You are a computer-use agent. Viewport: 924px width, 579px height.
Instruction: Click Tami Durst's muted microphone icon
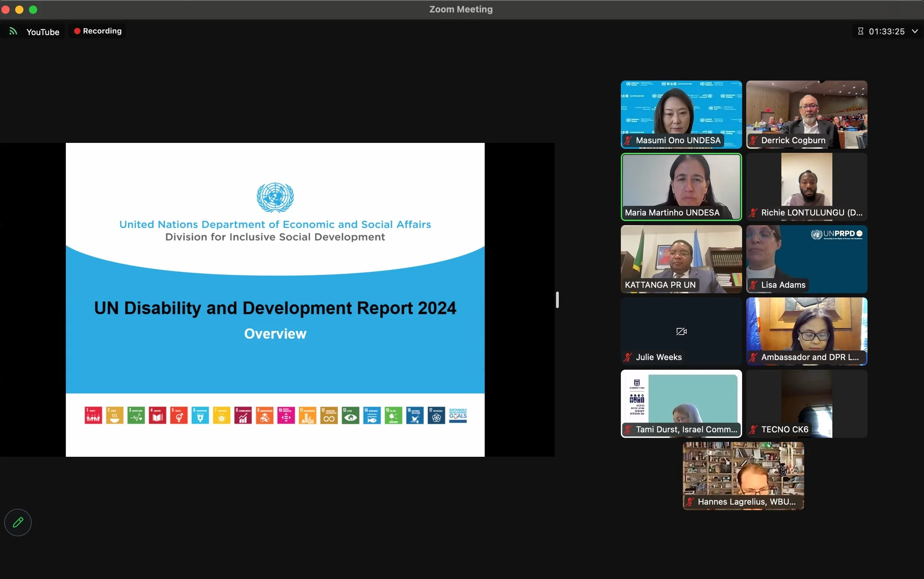(x=628, y=430)
